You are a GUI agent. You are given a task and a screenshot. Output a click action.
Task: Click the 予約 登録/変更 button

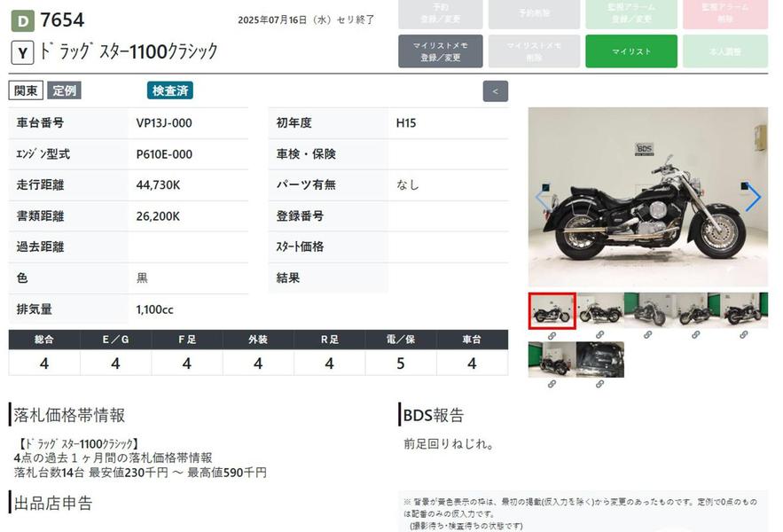tap(440, 13)
